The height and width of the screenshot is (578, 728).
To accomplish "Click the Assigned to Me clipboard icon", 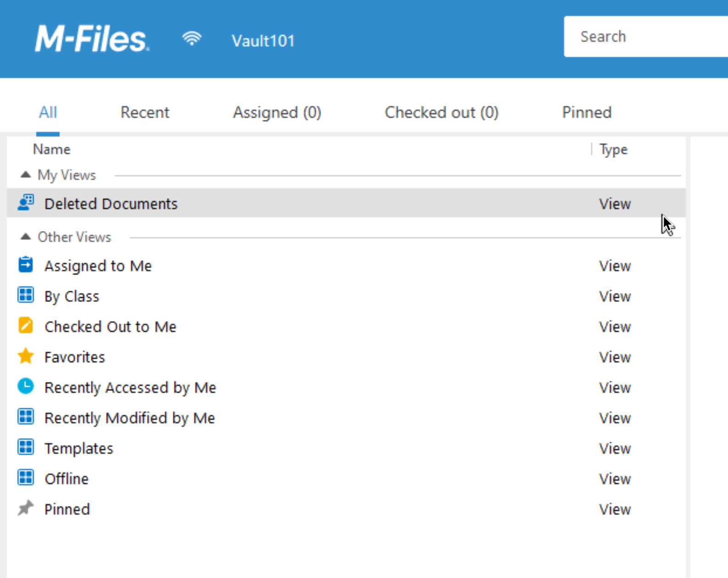I will [x=26, y=265].
